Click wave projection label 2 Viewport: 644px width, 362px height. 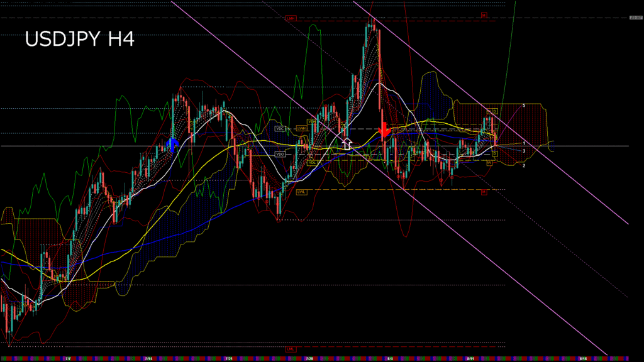click(x=524, y=165)
